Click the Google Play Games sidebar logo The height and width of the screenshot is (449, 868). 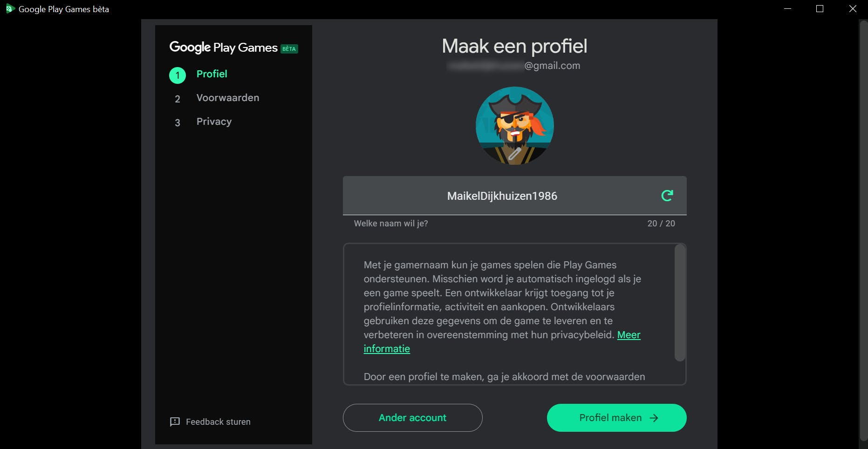coord(223,48)
